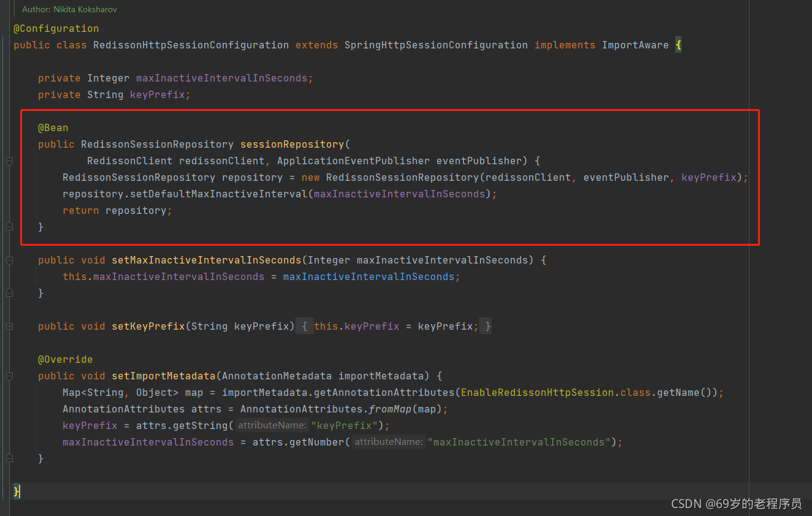Click constructor call RedissonSessionRepository after 'new'
Viewport: 812px width, 516px height.
coord(403,178)
